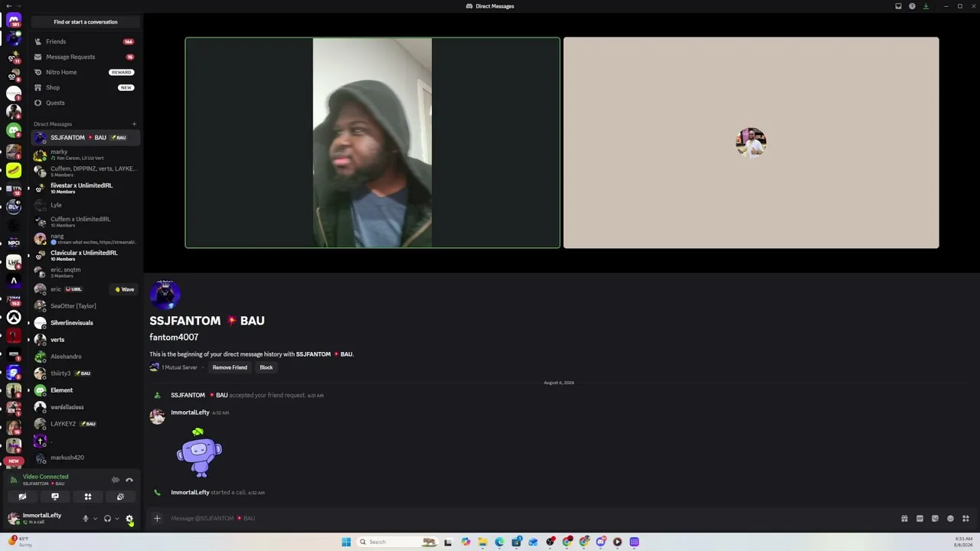This screenshot has height=551, width=980.
Task: Open the marky direct message
Action: pyautogui.click(x=85, y=155)
